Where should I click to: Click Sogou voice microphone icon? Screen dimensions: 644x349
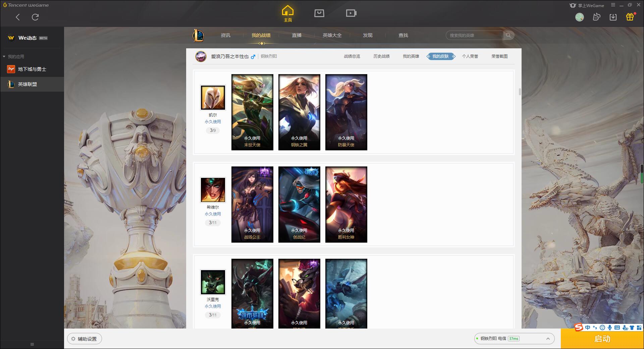click(x=610, y=328)
